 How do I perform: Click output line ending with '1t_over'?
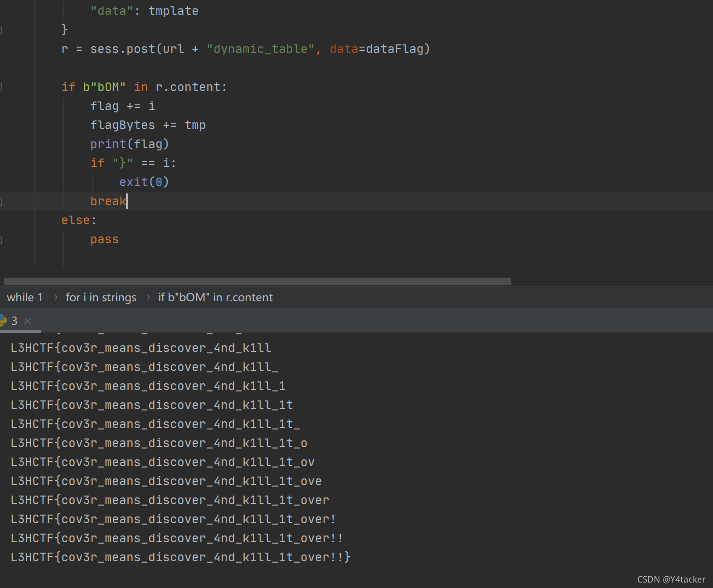click(x=170, y=500)
